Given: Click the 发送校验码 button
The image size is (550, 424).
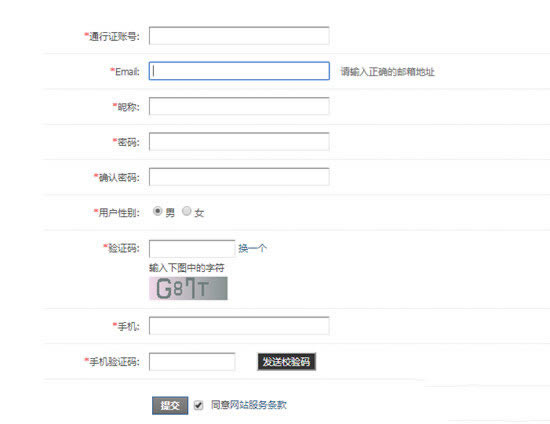Looking at the screenshot, I should [x=287, y=362].
